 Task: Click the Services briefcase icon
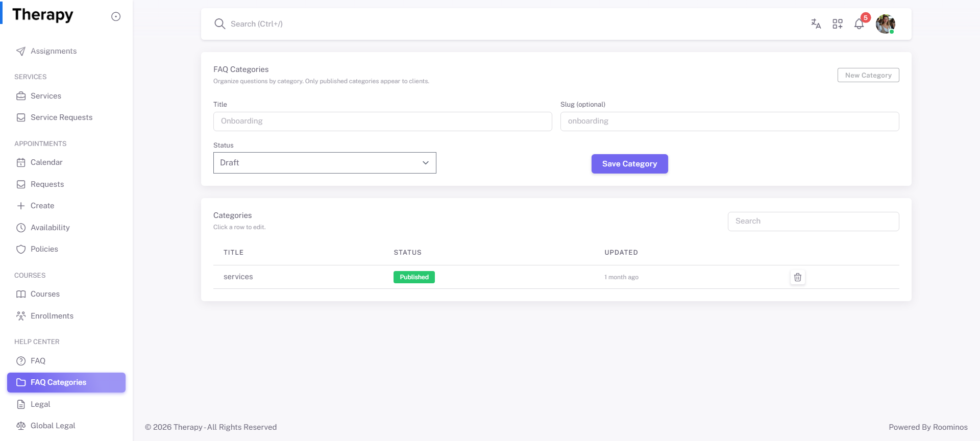point(21,96)
